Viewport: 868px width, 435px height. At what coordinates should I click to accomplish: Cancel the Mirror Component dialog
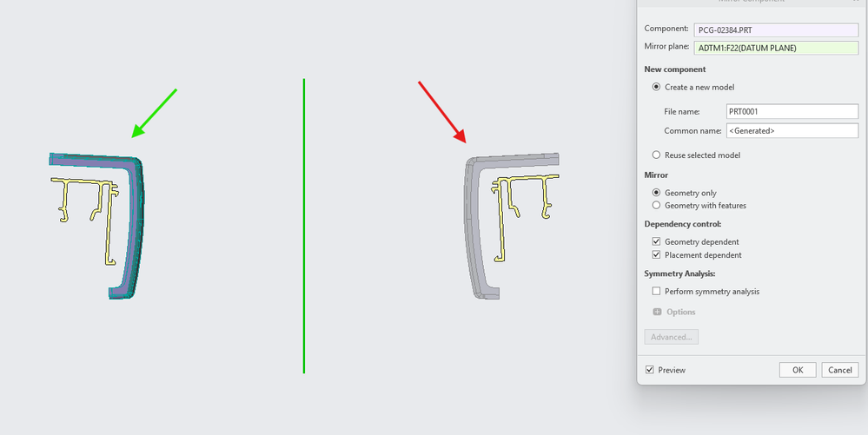point(840,370)
